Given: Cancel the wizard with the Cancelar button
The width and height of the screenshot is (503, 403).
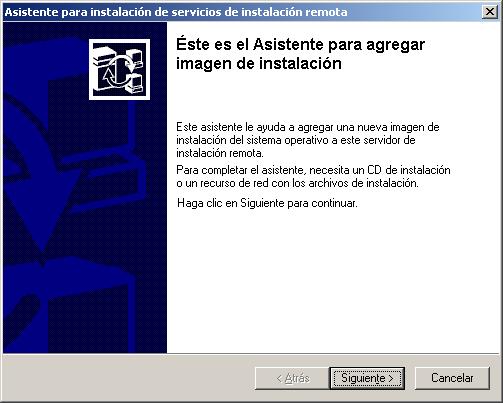Looking at the screenshot, I should pyautogui.click(x=452, y=378).
